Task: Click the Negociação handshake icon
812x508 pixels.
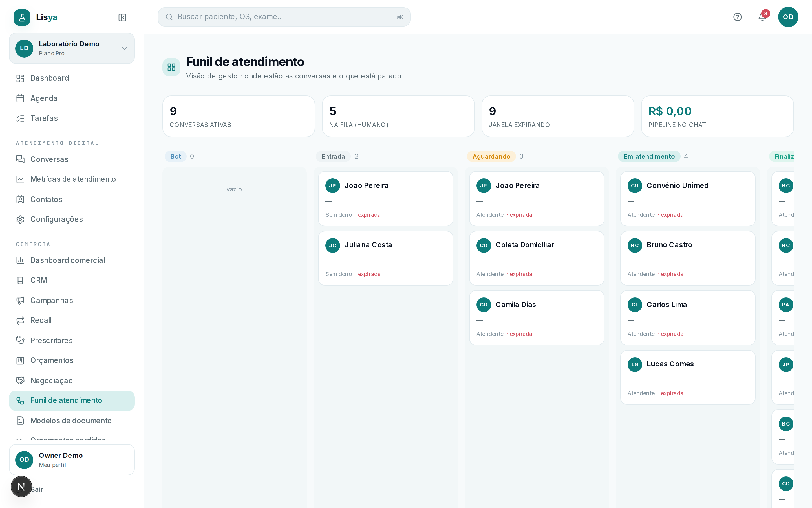Action: tap(20, 380)
